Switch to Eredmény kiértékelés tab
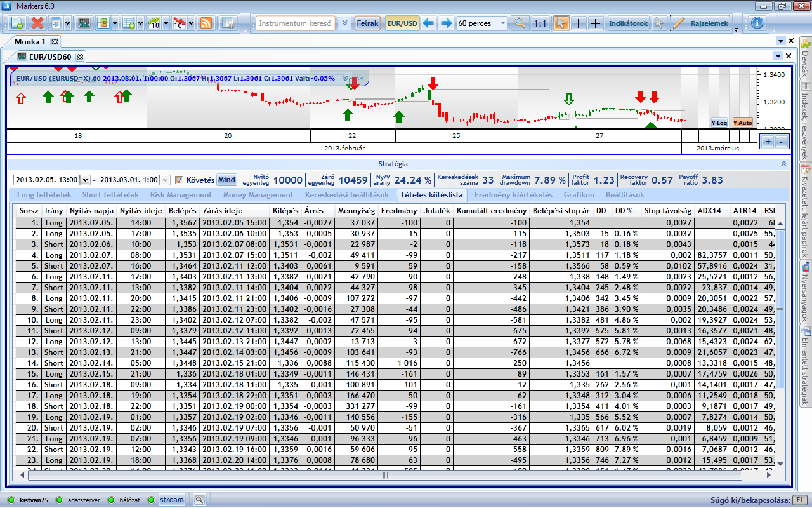This screenshot has height=508, width=812. tap(513, 195)
